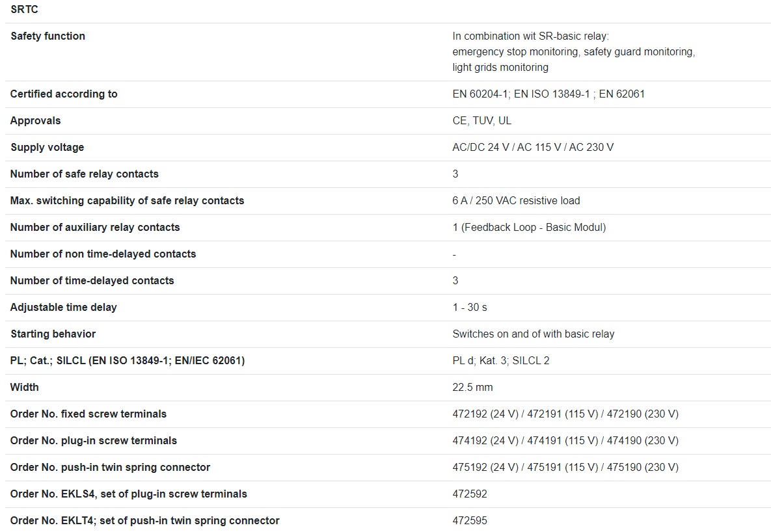771x532 pixels.
Task: Click the SRTC table heading
Action: pyautogui.click(x=25, y=10)
